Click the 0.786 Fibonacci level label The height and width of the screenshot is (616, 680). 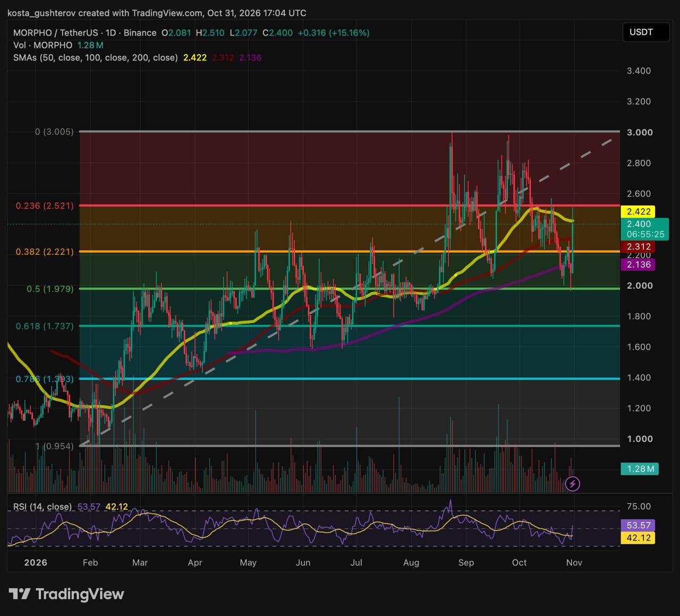pyautogui.click(x=45, y=379)
